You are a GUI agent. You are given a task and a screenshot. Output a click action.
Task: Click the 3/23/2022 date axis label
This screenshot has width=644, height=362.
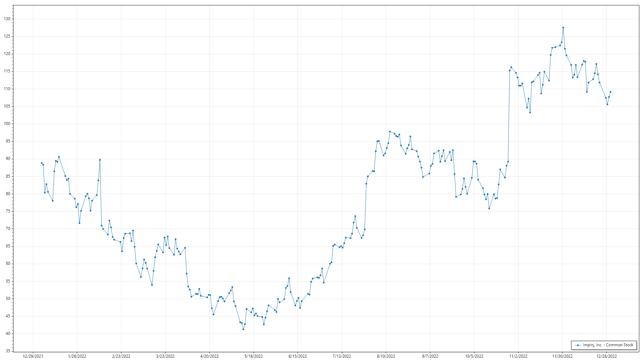[x=165, y=356]
